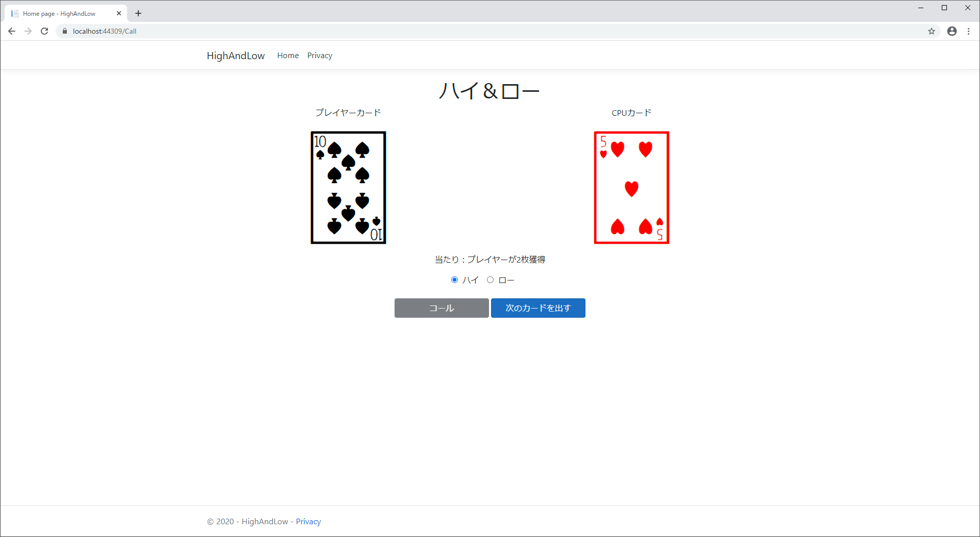Maximize the browser window
Viewport: 980px width, 537px height.
(944, 8)
